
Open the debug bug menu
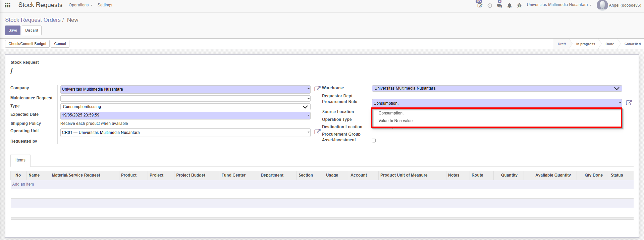(519, 5)
